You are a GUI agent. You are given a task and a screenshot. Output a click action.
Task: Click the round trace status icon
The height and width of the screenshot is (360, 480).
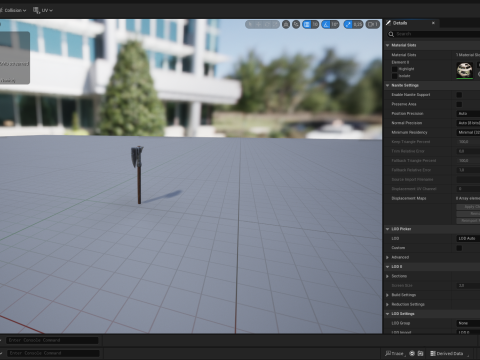click(x=412, y=354)
